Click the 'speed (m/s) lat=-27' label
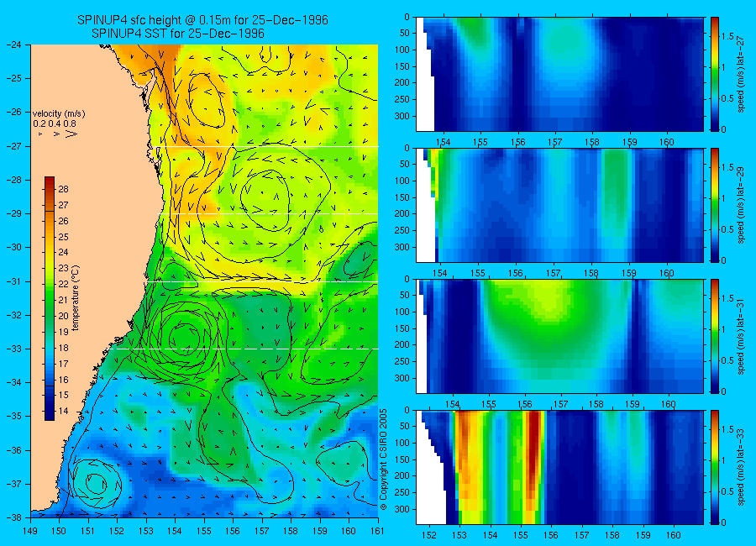 pos(742,74)
